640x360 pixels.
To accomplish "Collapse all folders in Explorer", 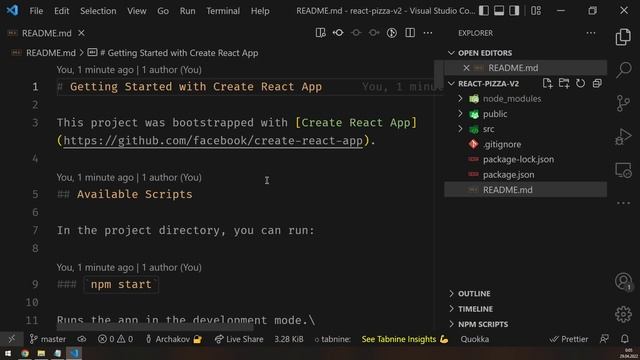I will pos(597,83).
